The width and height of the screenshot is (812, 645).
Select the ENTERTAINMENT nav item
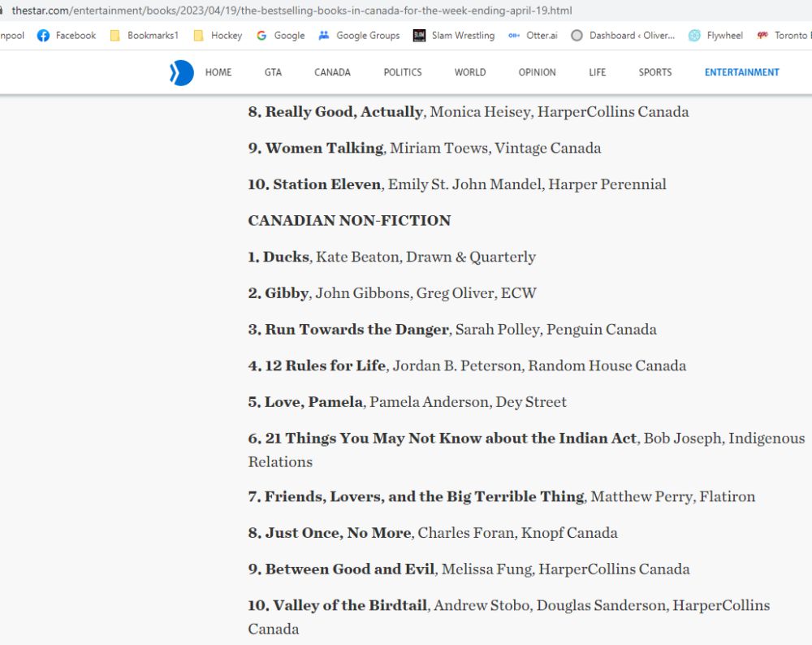point(741,72)
